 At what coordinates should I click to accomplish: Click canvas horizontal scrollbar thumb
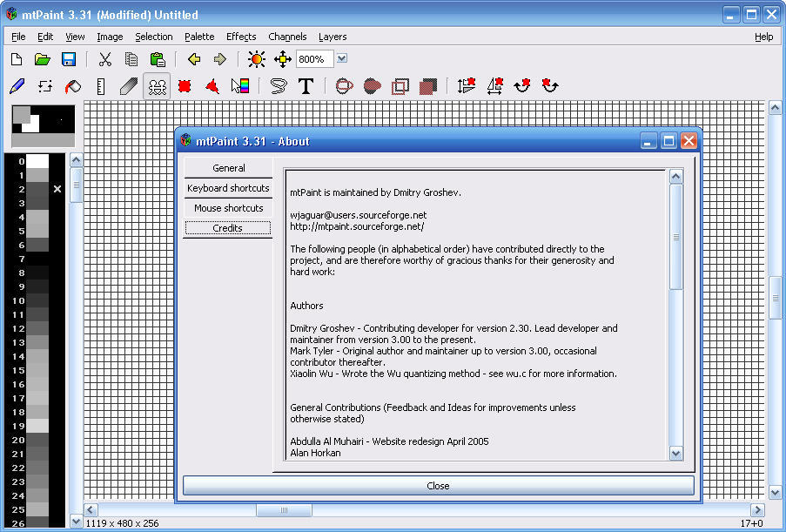click(284, 510)
